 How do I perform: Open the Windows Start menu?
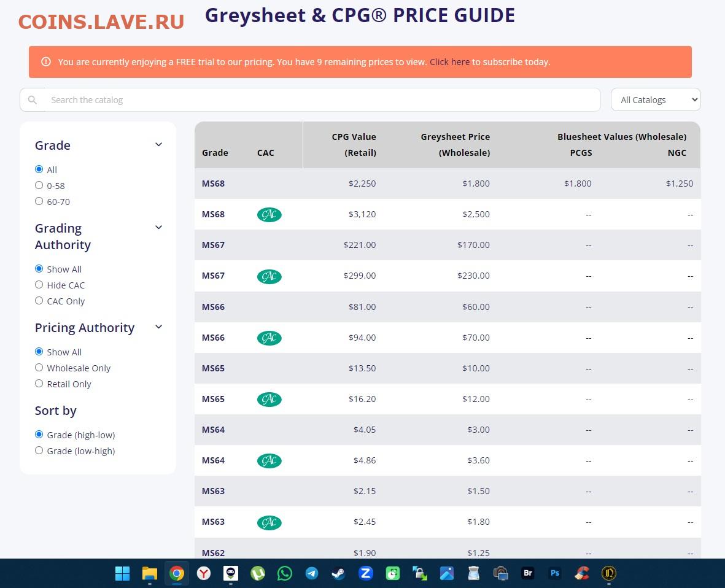tap(123, 573)
